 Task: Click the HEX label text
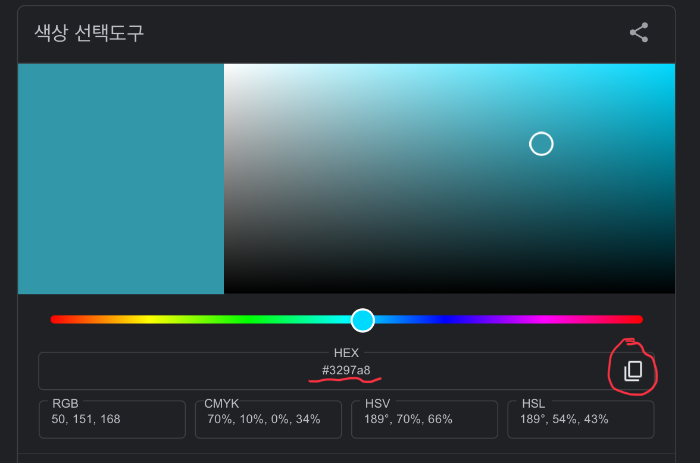[346, 353]
